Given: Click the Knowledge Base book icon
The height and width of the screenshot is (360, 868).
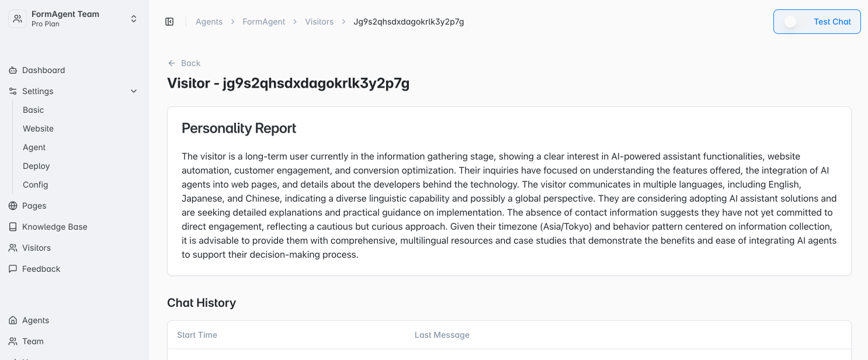Looking at the screenshot, I should tap(13, 227).
